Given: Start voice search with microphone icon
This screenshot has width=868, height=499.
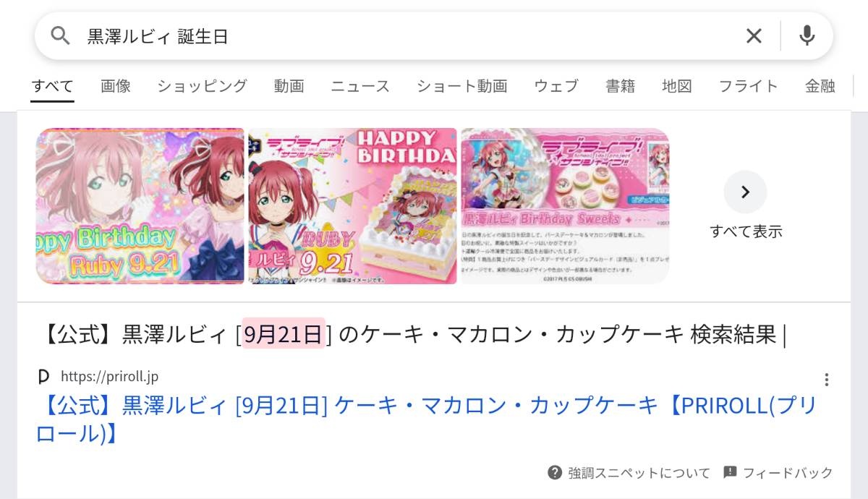Looking at the screenshot, I should point(807,35).
